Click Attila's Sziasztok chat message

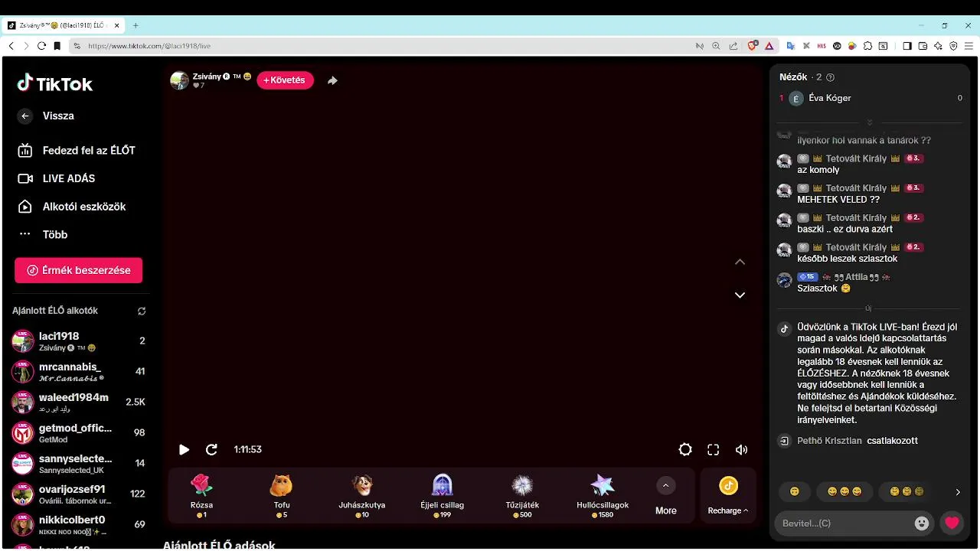(824, 289)
